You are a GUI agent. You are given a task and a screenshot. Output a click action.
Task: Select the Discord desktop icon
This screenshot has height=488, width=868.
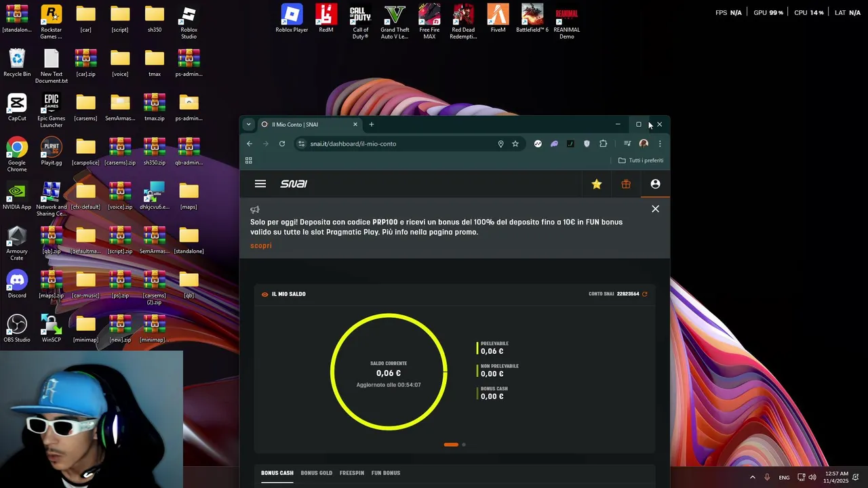pyautogui.click(x=17, y=284)
